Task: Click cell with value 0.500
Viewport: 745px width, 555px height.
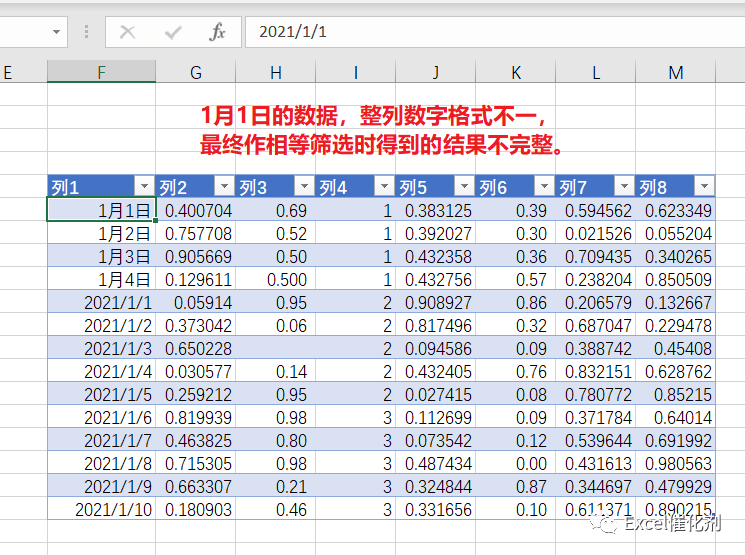Action: click(x=276, y=278)
